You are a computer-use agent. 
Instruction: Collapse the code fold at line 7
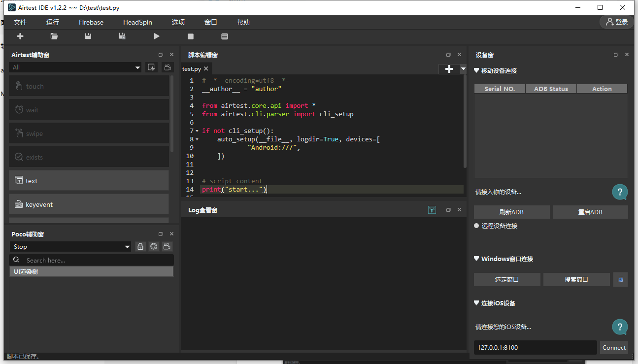(197, 131)
